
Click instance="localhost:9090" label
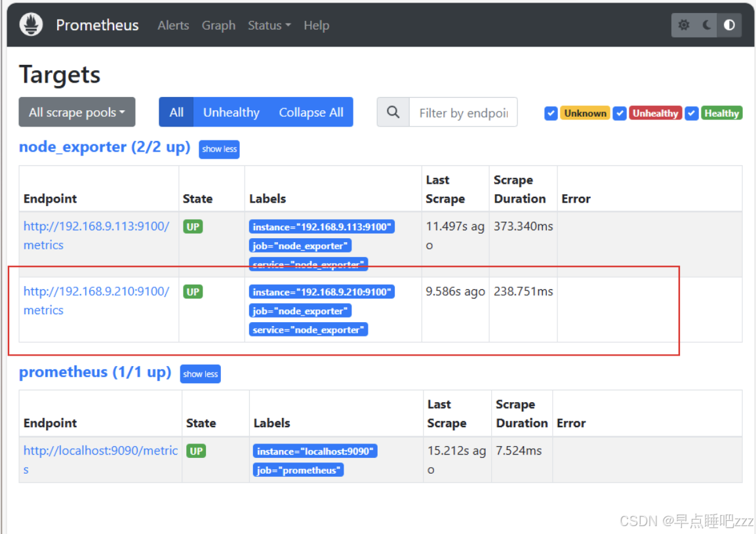pyautogui.click(x=315, y=451)
